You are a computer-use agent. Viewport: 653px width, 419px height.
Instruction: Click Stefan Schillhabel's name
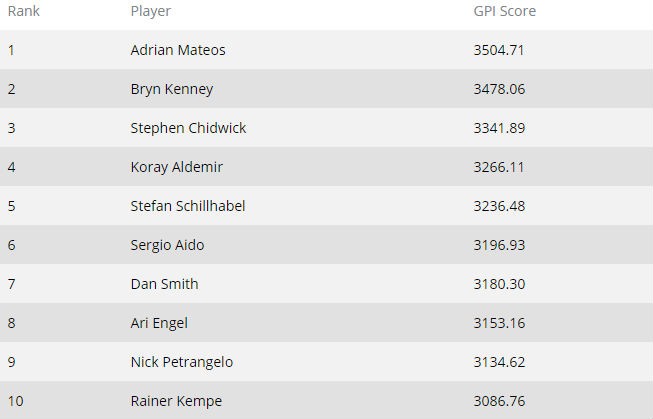pyautogui.click(x=187, y=206)
